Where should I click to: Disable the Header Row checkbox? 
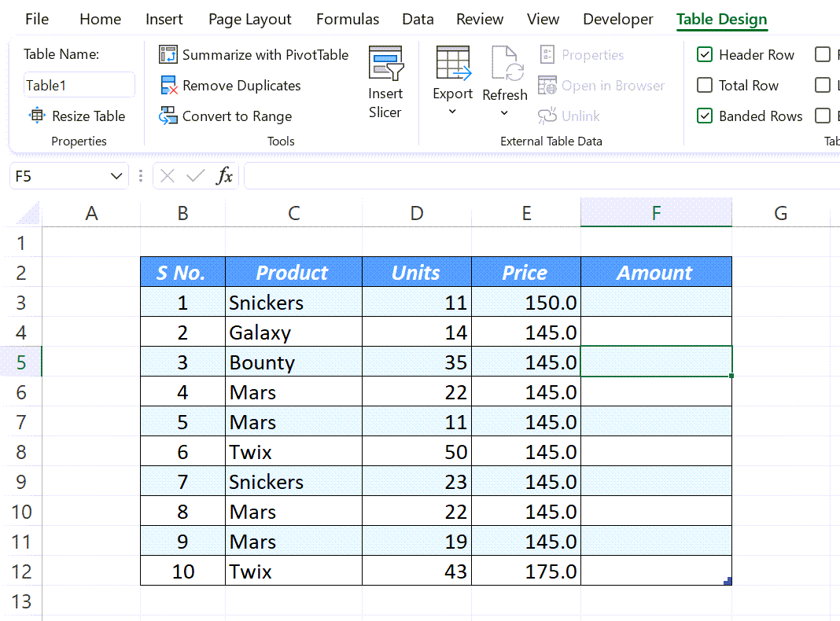[704, 54]
